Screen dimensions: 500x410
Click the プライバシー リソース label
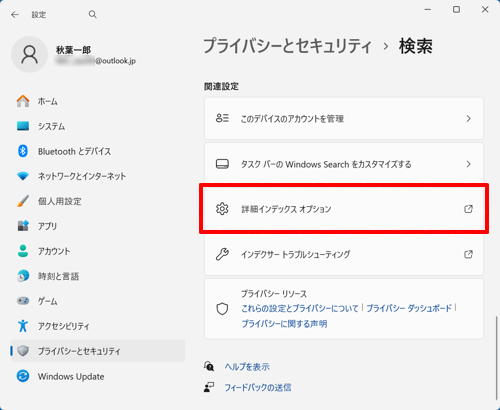(274, 294)
